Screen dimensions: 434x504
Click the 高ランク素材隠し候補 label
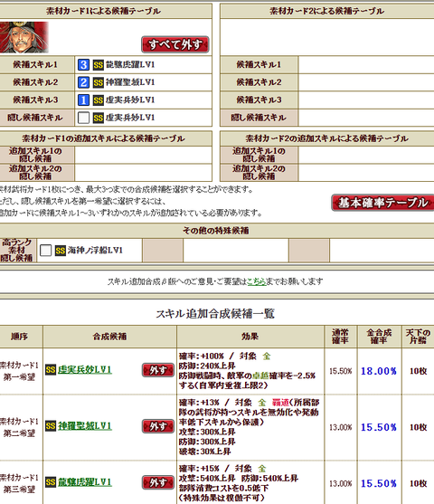[x=18, y=250]
